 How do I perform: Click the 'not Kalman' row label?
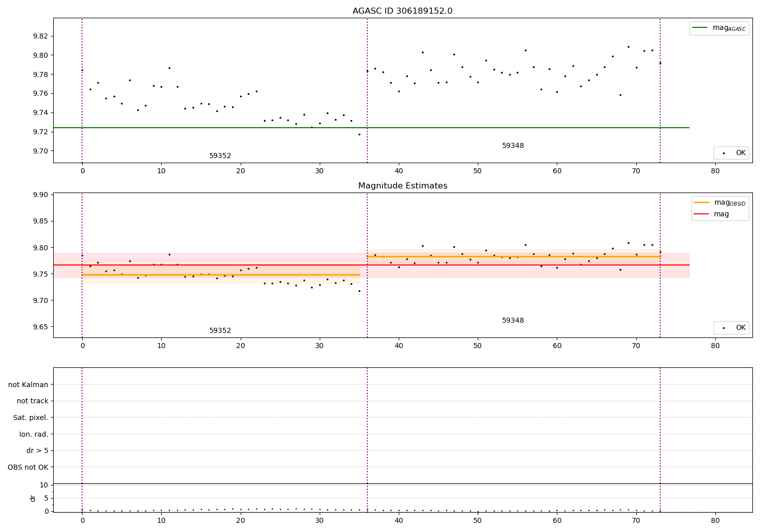[x=28, y=385]
